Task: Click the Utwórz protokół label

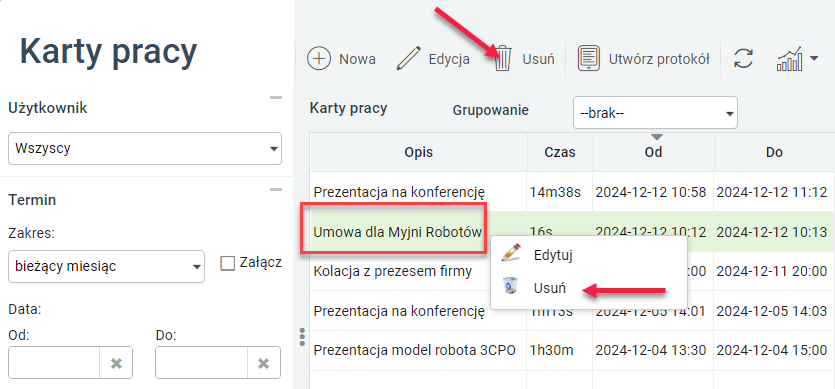Action: pos(659,59)
